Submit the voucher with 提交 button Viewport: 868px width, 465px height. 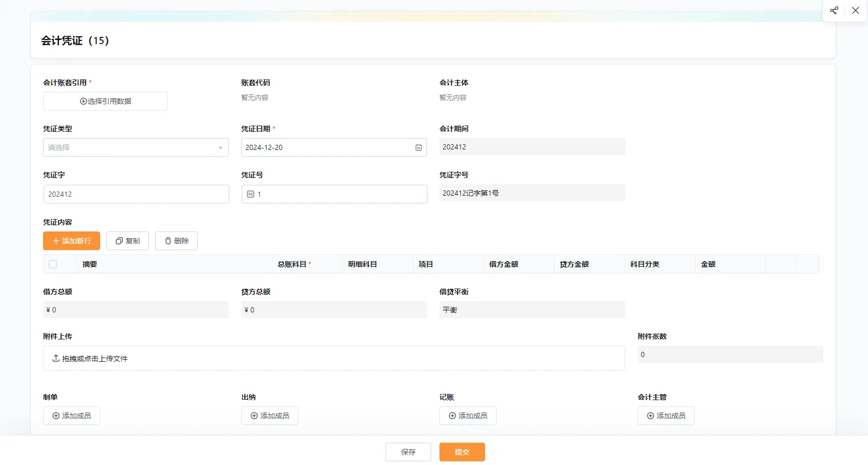462,452
